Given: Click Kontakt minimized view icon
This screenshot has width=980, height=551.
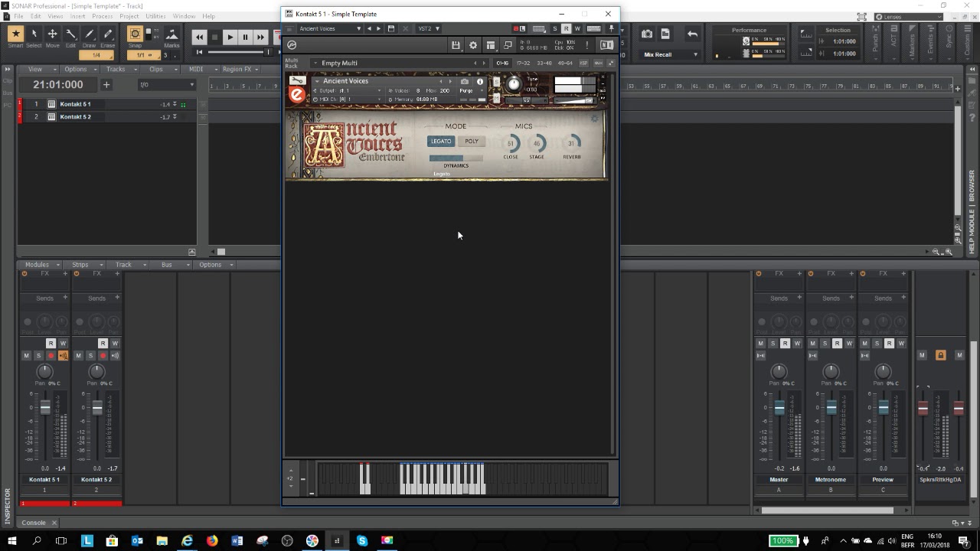Looking at the screenshot, I should point(508,45).
